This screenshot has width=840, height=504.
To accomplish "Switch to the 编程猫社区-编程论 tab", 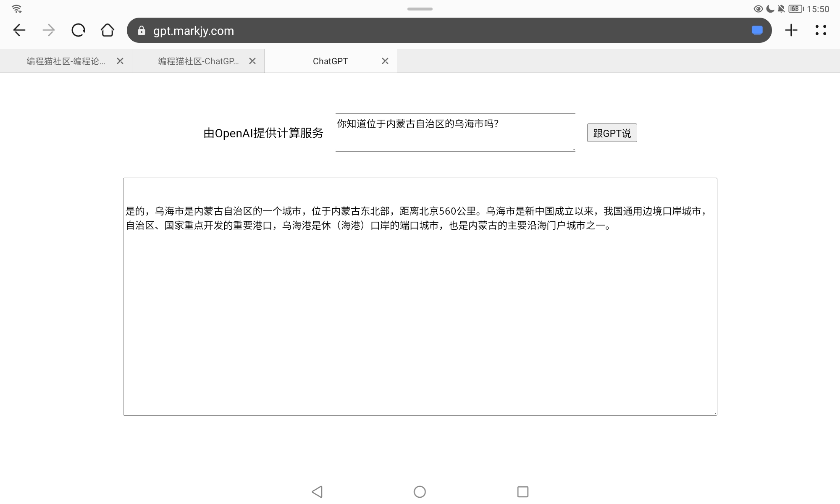I will 66,61.
